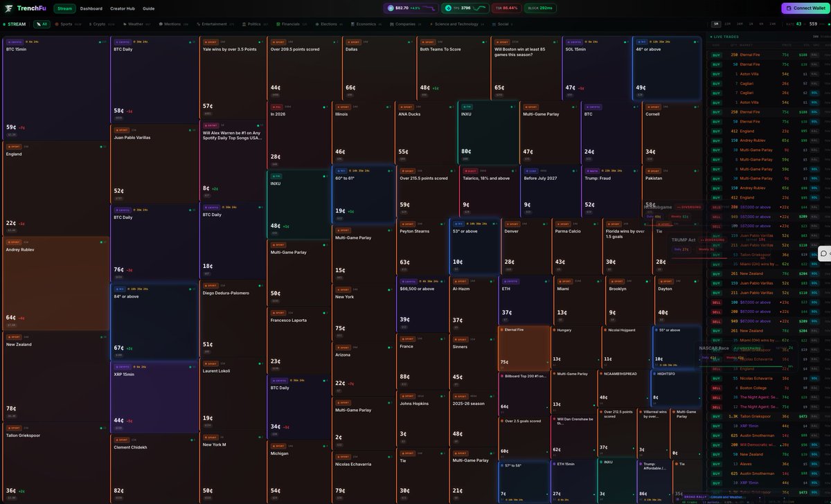Viewport: 831px width, 504px height.
Task: Click the Connect Wallet button
Action: click(x=805, y=8)
